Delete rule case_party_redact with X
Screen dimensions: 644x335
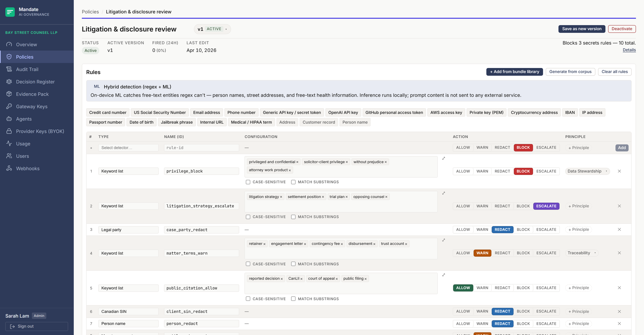(619, 229)
